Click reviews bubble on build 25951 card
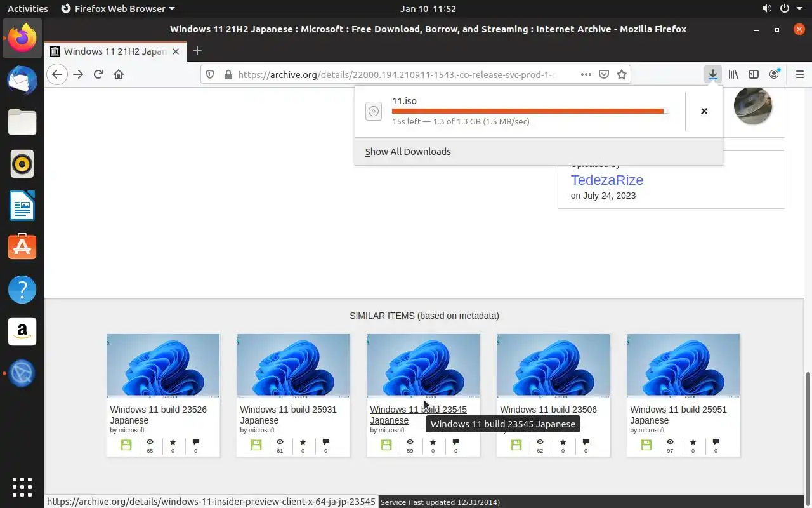The height and width of the screenshot is (508, 812). click(x=716, y=442)
